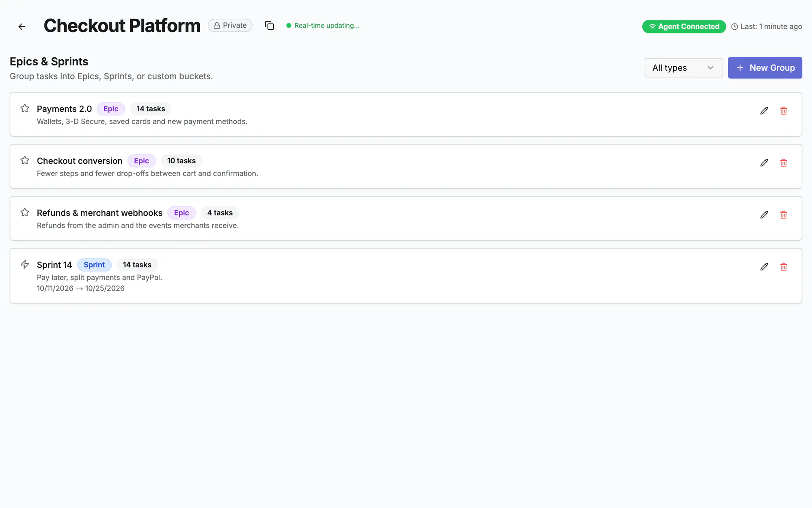Delete the Sprint 14 group
This screenshot has width=812, height=508.
point(784,267)
